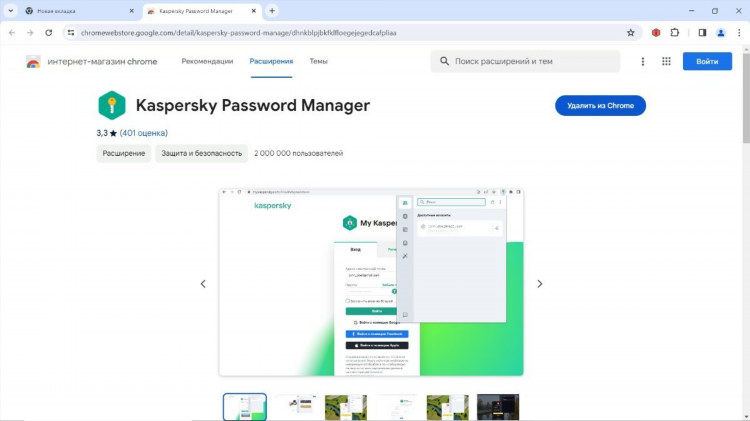The image size is (750, 421).
Task: Select the first screenshot thumbnail
Action: pyautogui.click(x=244, y=407)
